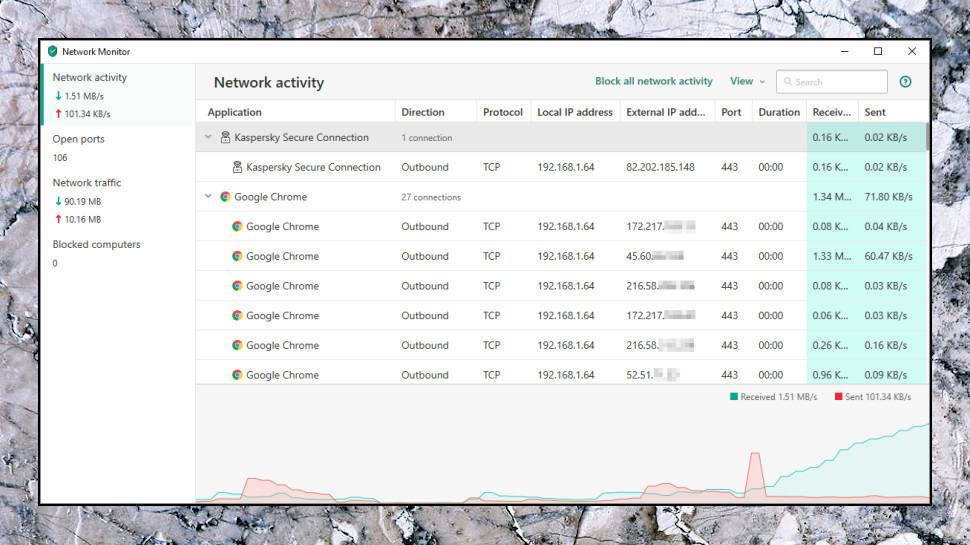Click the connections list vertical scrollbar
Viewport: 970px width, 545px height.
click(927, 136)
